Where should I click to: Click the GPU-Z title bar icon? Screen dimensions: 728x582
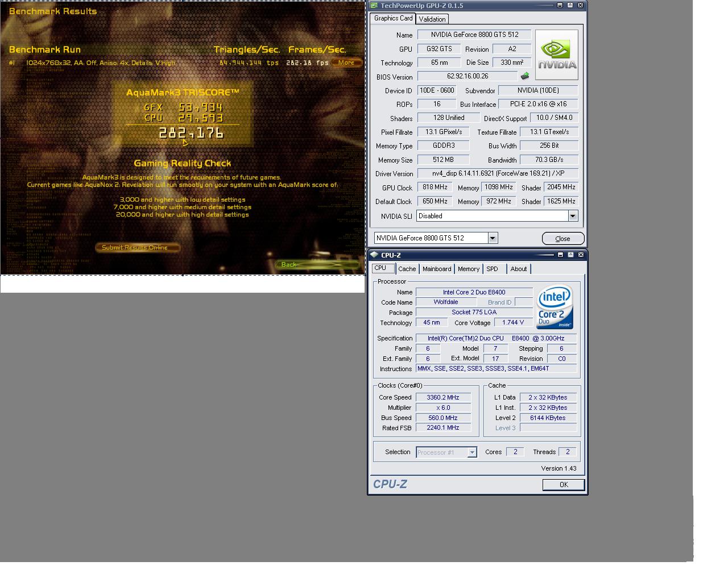pyautogui.click(x=374, y=5)
